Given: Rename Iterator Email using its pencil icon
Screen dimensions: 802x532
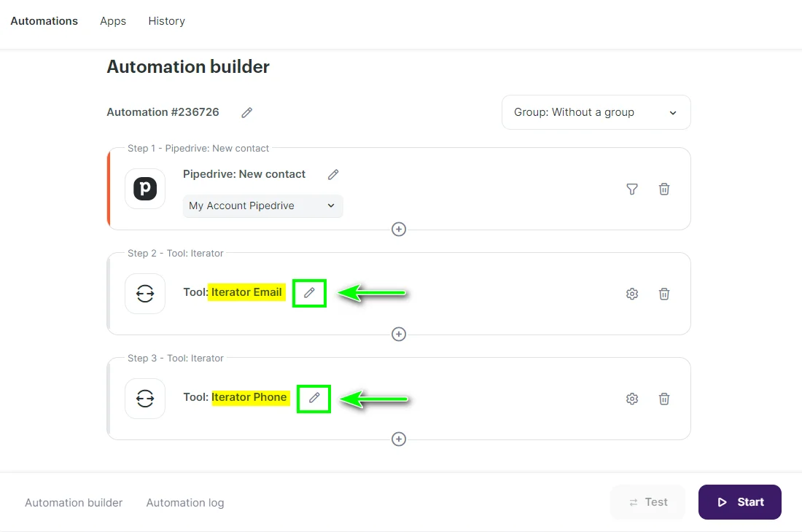Looking at the screenshot, I should click(309, 293).
